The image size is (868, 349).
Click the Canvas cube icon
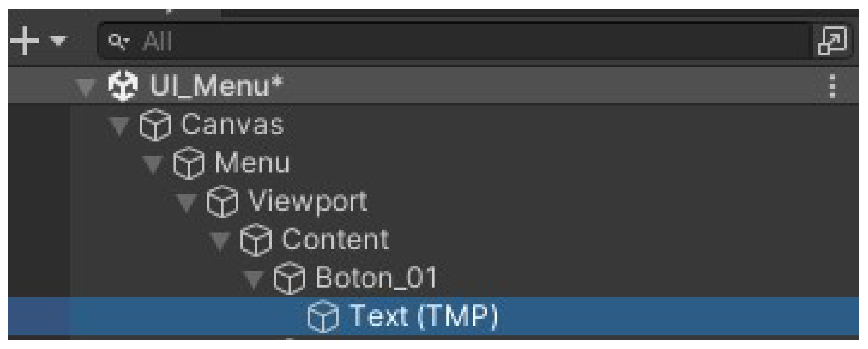coord(155,125)
